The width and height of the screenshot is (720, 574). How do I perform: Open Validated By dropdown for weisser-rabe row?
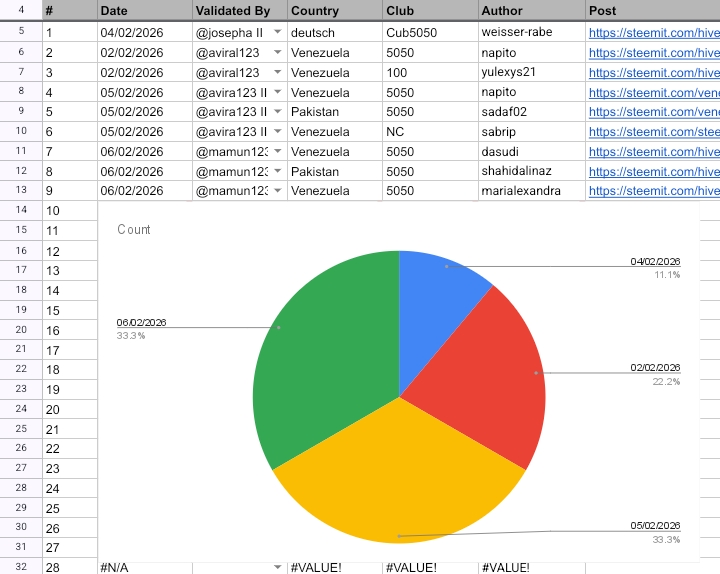point(277,32)
